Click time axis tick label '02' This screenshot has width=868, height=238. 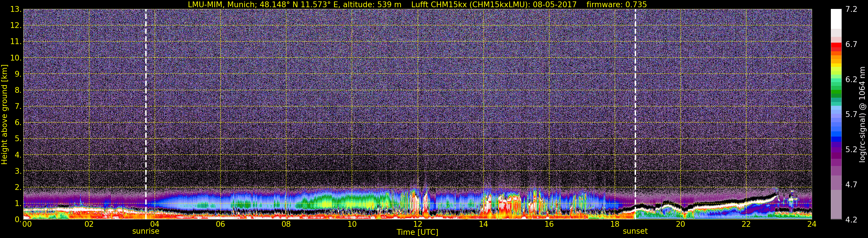[89, 224]
